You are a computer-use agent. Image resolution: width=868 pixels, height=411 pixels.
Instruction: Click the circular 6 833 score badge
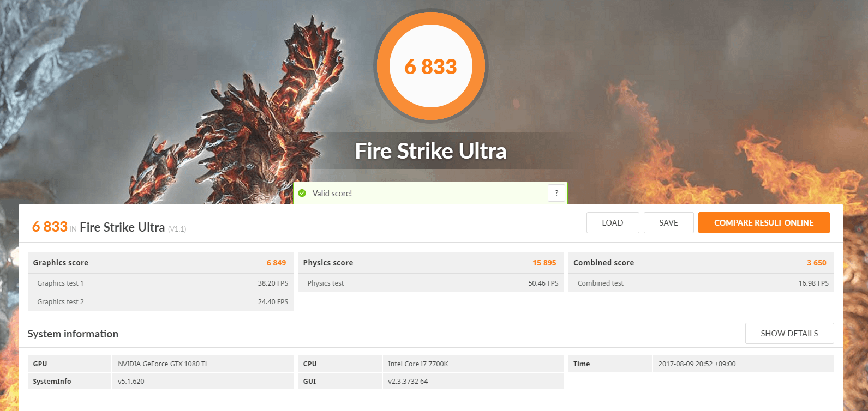(x=431, y=67)
